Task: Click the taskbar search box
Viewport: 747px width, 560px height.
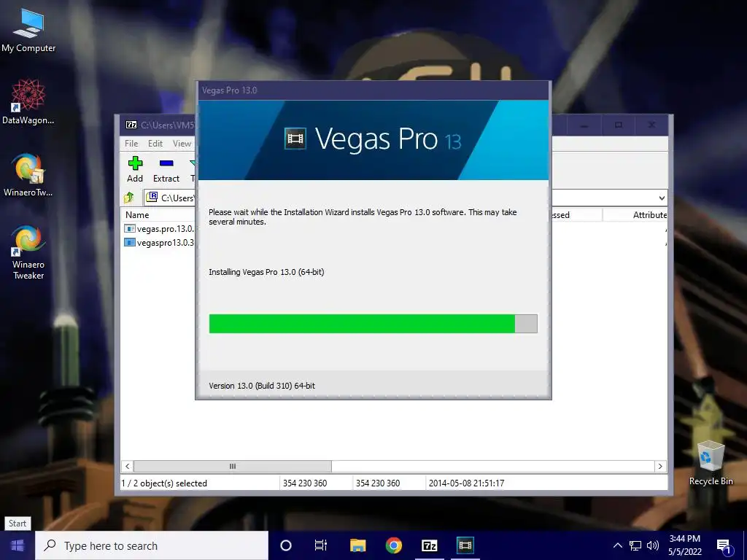Action: pos(152,545)
